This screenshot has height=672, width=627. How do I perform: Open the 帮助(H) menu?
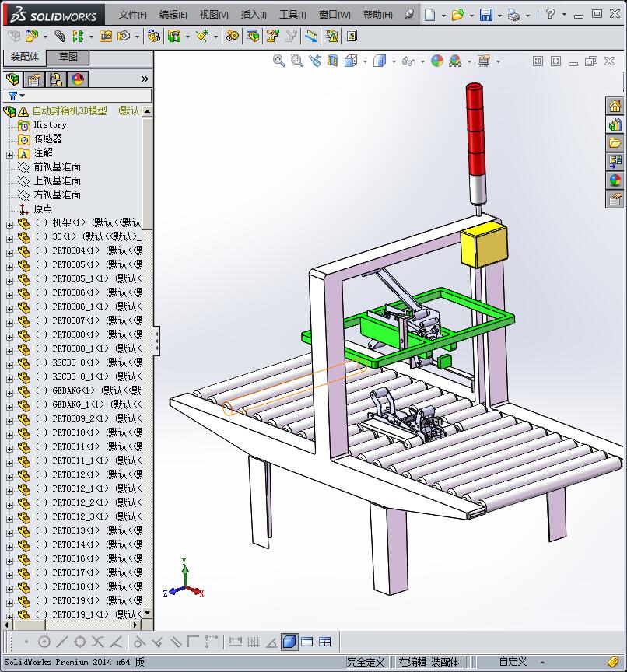point(377,15)
